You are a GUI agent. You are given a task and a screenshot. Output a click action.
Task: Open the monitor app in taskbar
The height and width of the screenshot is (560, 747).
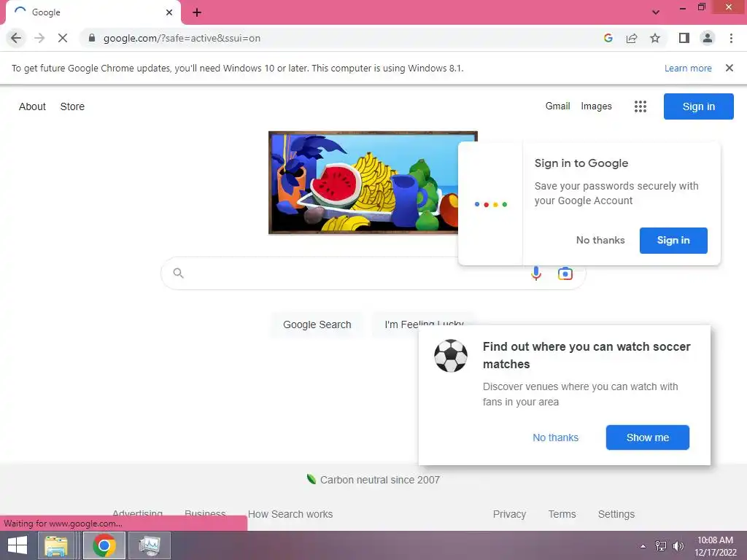tap(150, 545)
